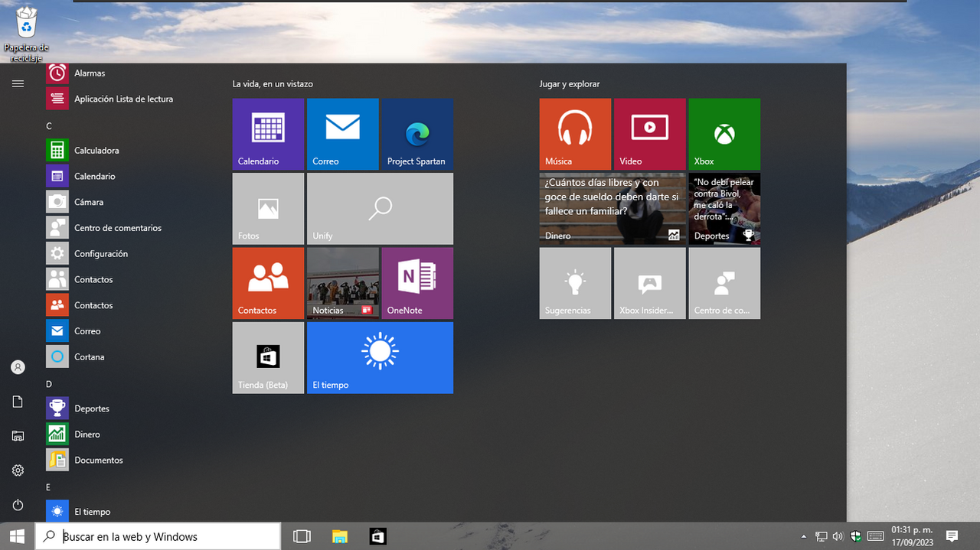The image size is (980, 550).
Task: Open the Sugerencias tile
Action: tap(575, 283)
